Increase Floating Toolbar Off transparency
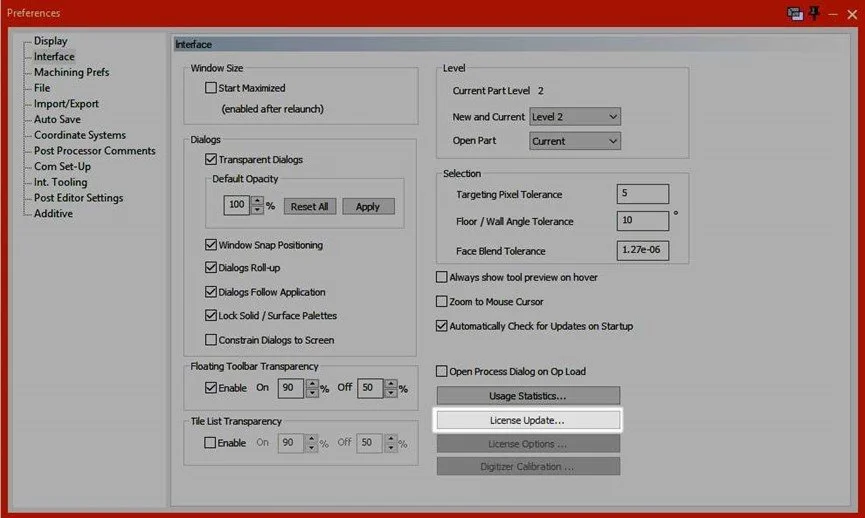This screenshot has height=518, width=865. click(x=391, y=383)
